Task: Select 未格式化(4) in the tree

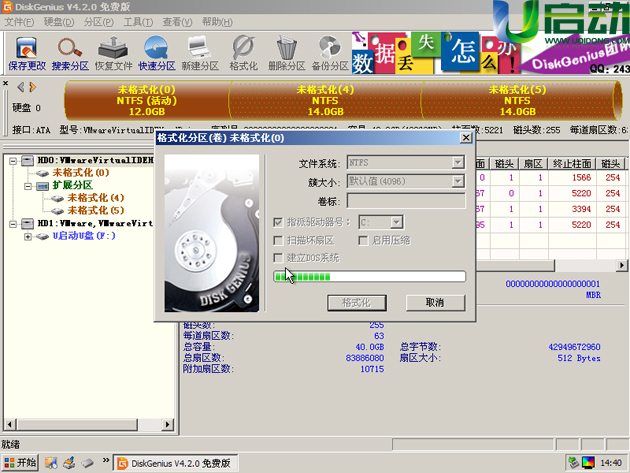Action: tap(95, 198)
